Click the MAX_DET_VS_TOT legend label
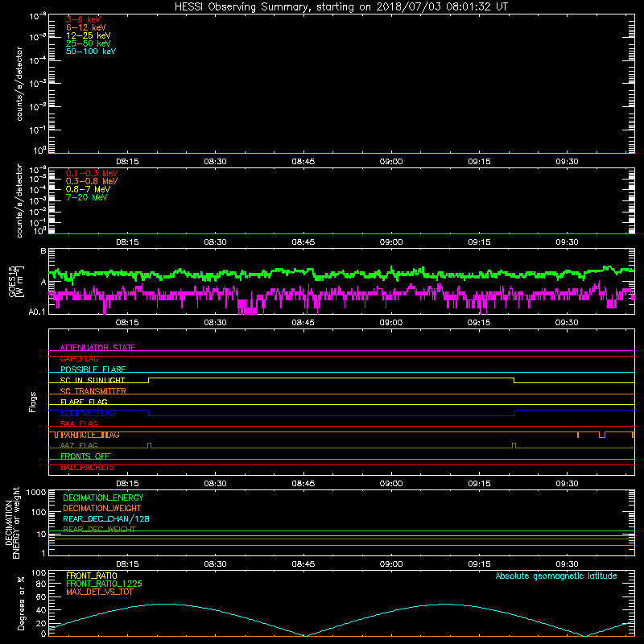Viewport: 644px width, 644px height. point(99,592)
